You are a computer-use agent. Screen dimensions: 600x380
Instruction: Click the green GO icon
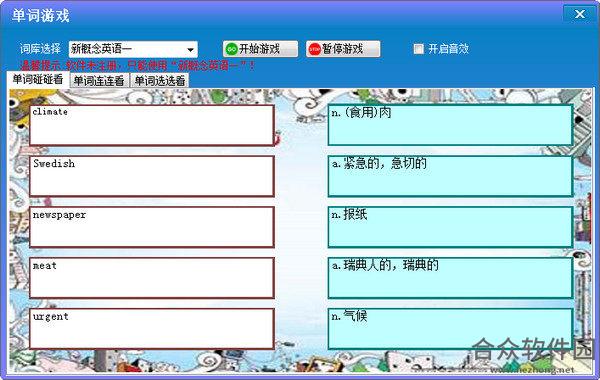tap(232, 49)
